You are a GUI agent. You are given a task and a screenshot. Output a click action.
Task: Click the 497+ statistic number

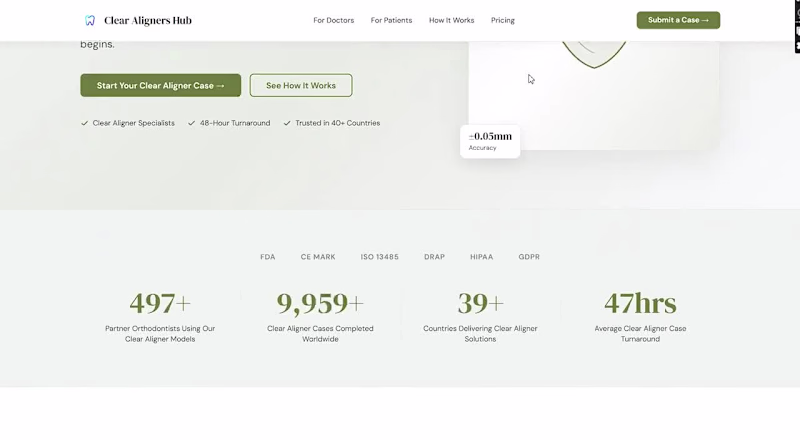(x=160, y=303)
